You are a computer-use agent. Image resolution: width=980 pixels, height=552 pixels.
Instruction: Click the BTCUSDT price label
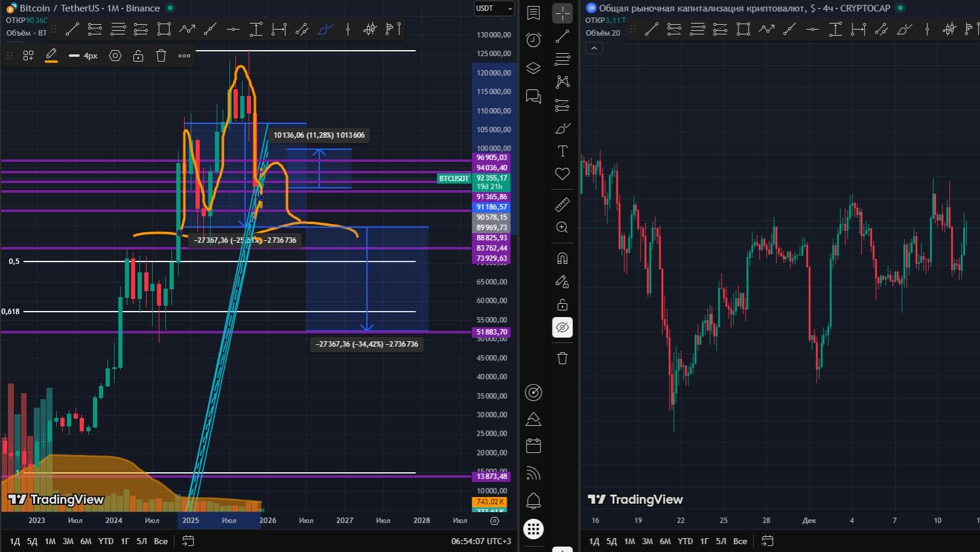(453, 179)
